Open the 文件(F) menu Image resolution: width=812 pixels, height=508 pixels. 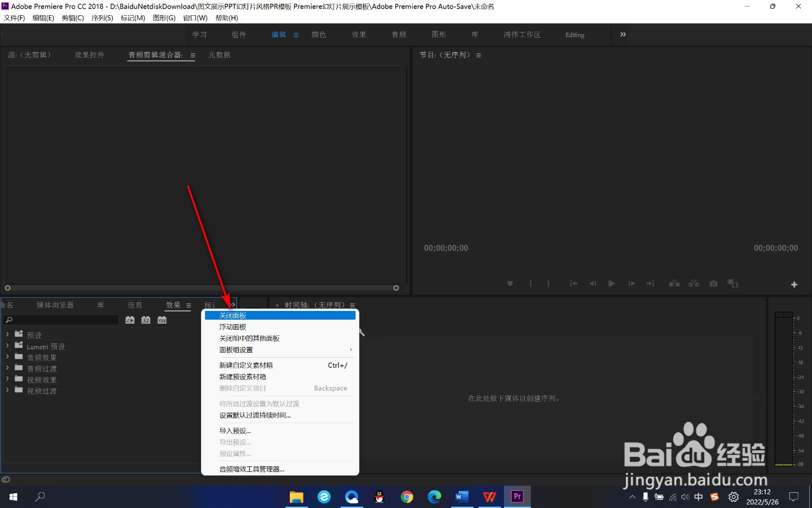[14, 18]
